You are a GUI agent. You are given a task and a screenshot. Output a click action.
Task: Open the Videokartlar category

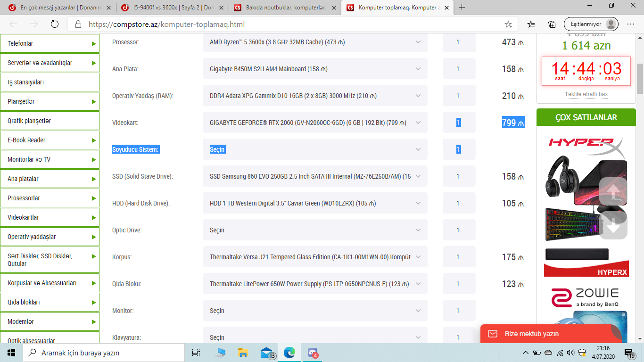50,217
